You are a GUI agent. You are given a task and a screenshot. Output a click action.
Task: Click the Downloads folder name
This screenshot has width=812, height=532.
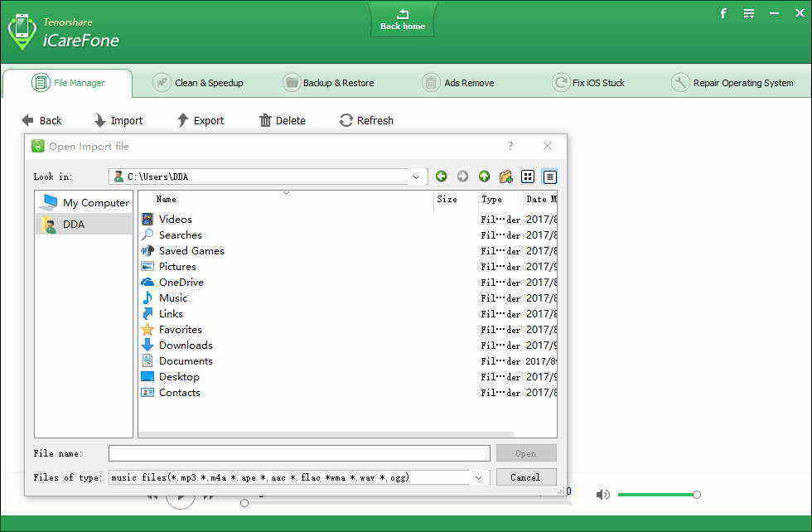[186, 345]
